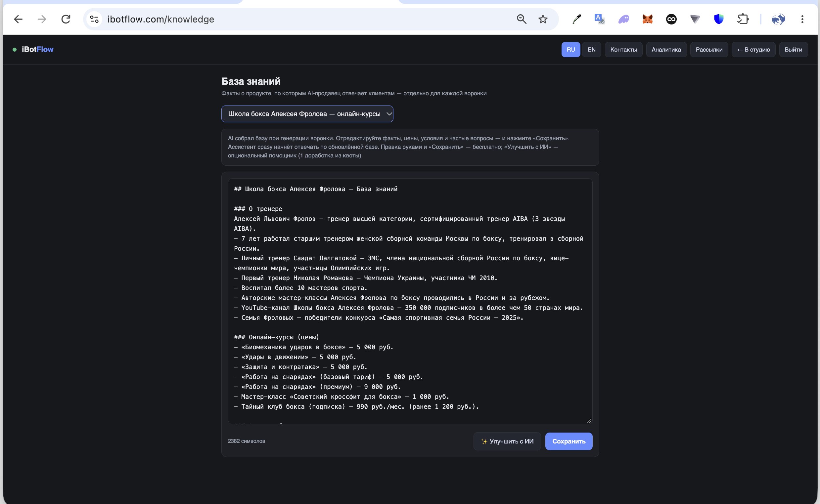Open the MetaMask fox extension
This screenshot has width=820, height=504.
point(647,19)
